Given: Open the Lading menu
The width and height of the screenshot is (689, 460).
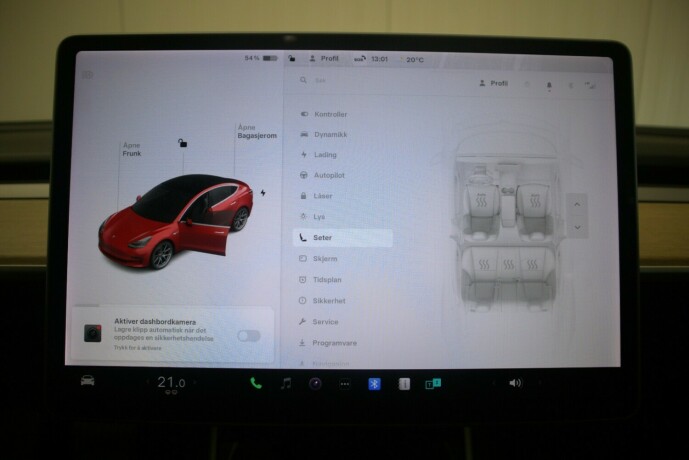Looking at the screenshot, I should point(319,155).
